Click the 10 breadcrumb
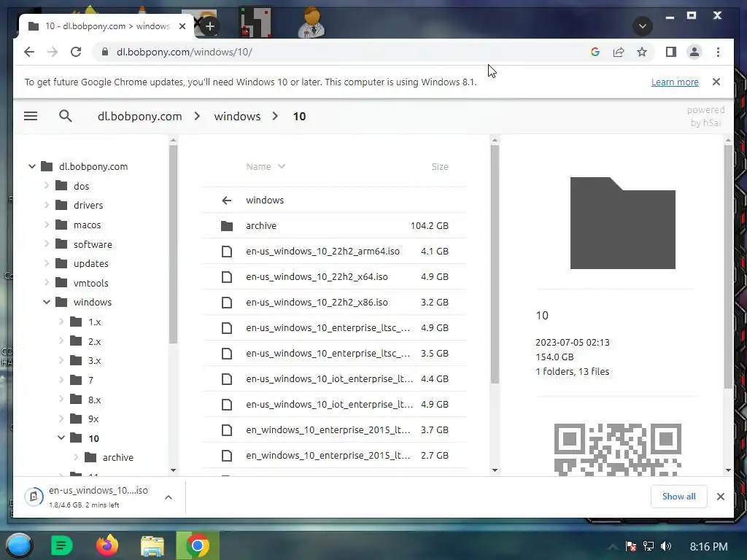 (x=299, y=116)
